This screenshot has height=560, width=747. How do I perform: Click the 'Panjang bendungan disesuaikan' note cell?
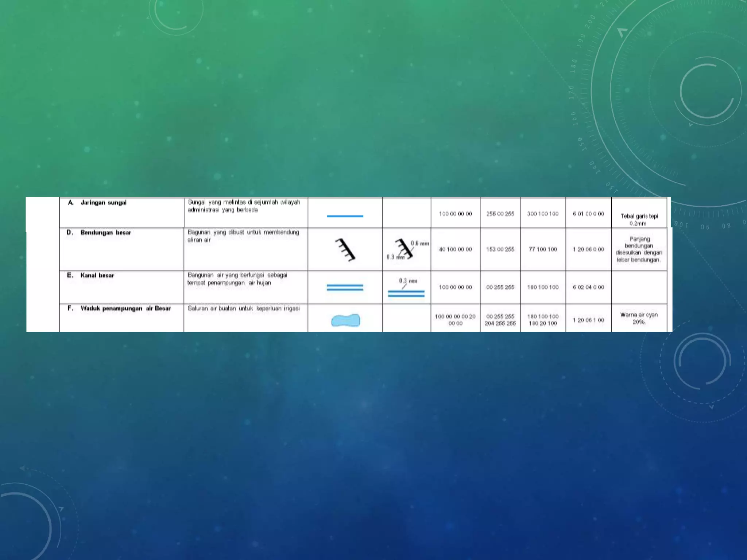pyautogui.click(x=639, y=249)
